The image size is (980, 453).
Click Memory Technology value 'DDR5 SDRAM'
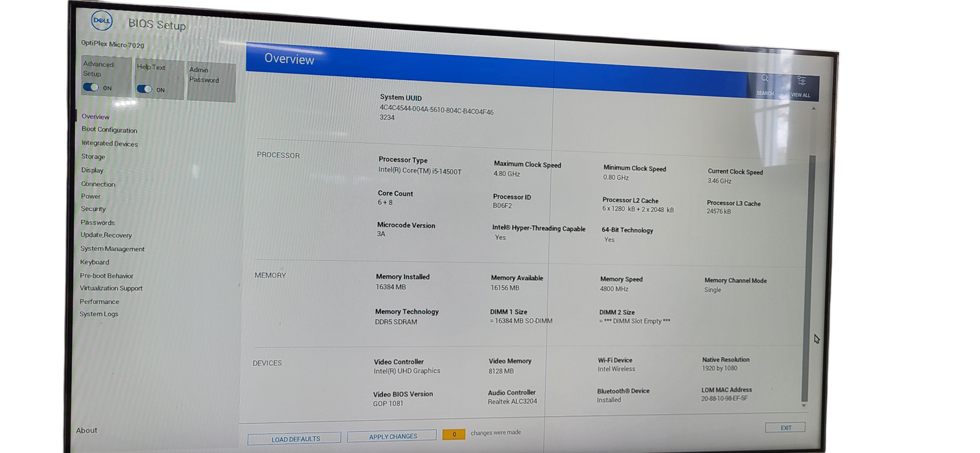396,322
